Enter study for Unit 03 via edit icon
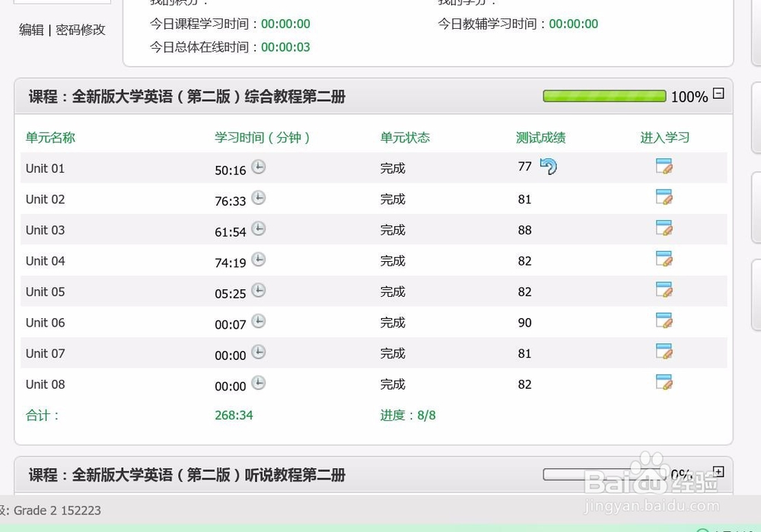 (664, 228)
